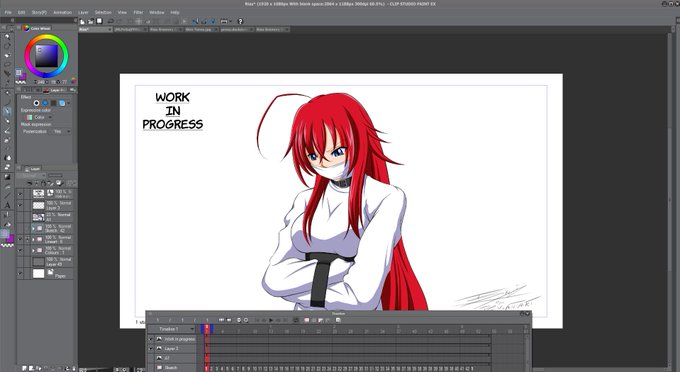The height and width of the screenshot is (372, 680).
Task: Open the Window menu
Action: [x=157, y=13]
